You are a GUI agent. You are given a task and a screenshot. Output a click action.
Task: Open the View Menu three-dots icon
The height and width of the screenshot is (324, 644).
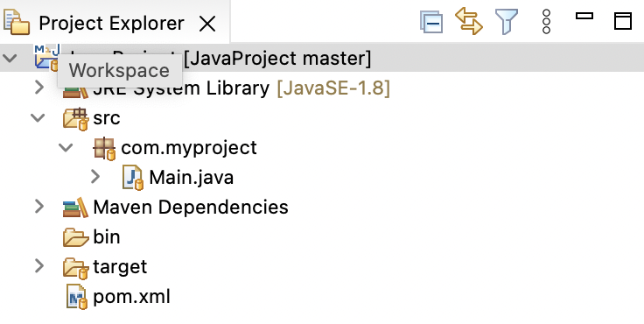(x=546, y=21)
